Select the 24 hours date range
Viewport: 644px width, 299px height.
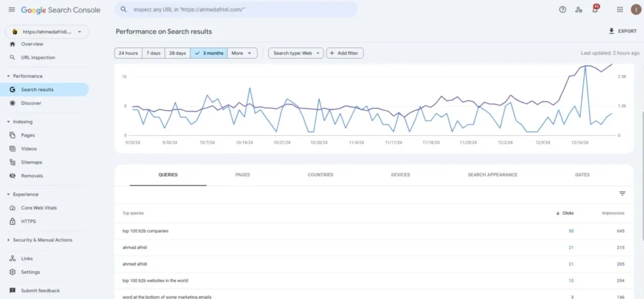pos(128,54)
